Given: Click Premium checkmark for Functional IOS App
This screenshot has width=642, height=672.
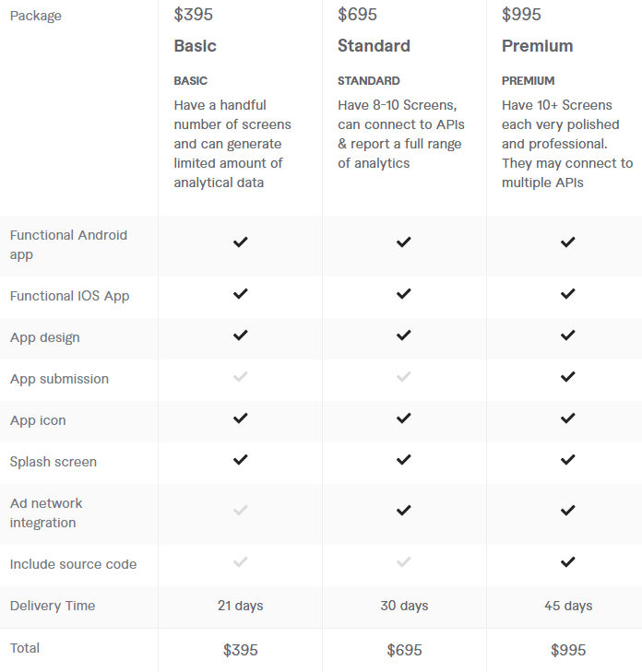Looking at the screenshot, I should click(x=568, y=294).
